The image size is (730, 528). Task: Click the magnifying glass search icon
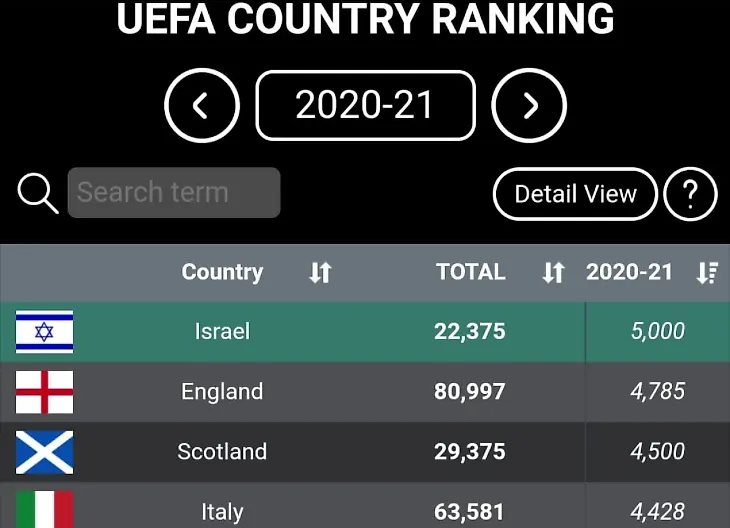click(x=38, y=193)
